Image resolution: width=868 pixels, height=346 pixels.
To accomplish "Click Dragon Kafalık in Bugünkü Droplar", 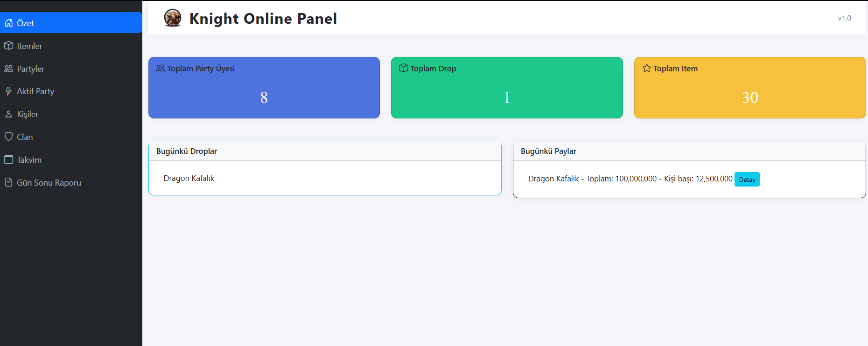I will point(189,178).
